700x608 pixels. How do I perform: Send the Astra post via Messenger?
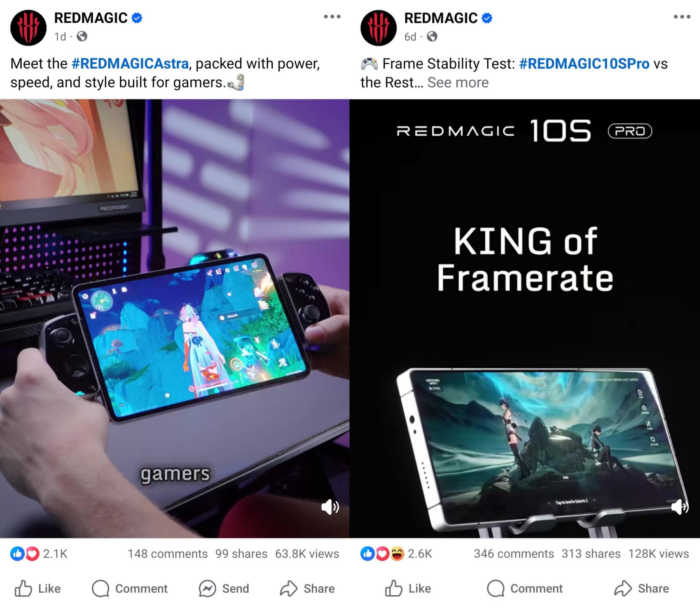(x=224, y=589)
